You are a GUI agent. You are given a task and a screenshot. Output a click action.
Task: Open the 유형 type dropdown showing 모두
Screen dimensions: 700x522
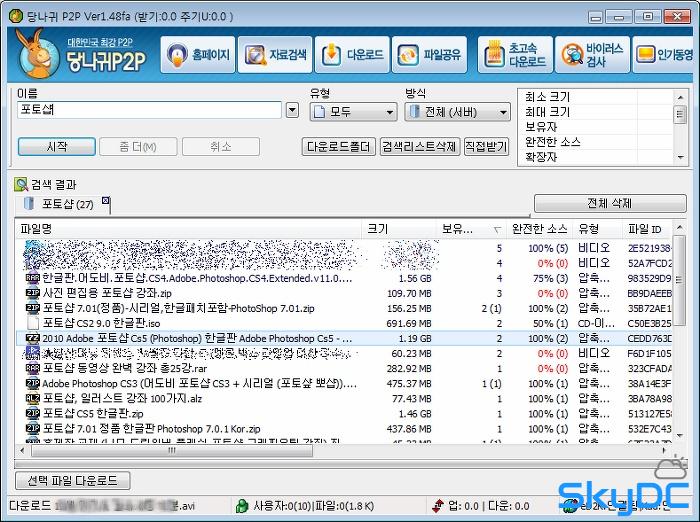pos(353,112)
